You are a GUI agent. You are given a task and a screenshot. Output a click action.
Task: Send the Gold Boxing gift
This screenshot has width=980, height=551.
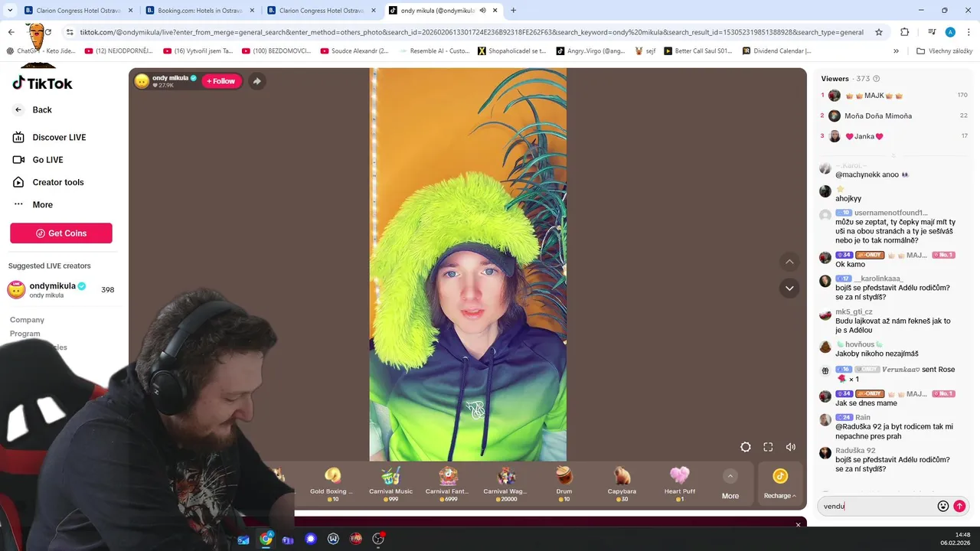[332, 484]
